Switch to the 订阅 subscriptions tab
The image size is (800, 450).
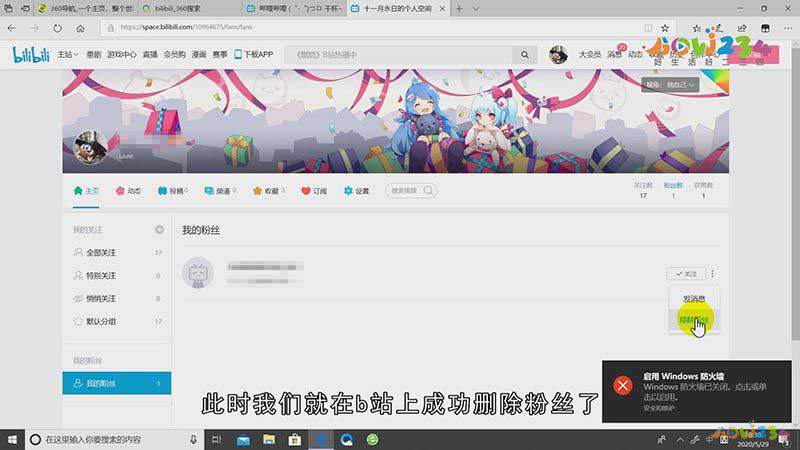click(314, 191)
